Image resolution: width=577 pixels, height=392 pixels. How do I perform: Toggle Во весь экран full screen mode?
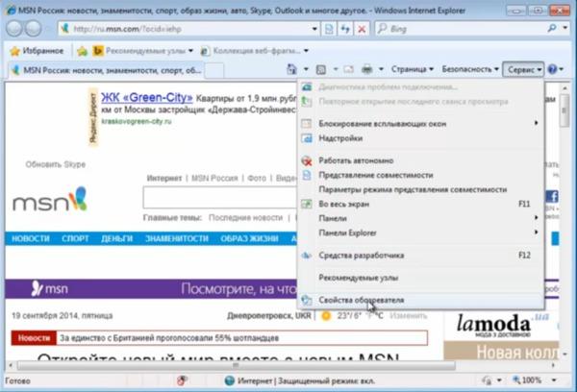pyautogui.click(x=344, y=204)
